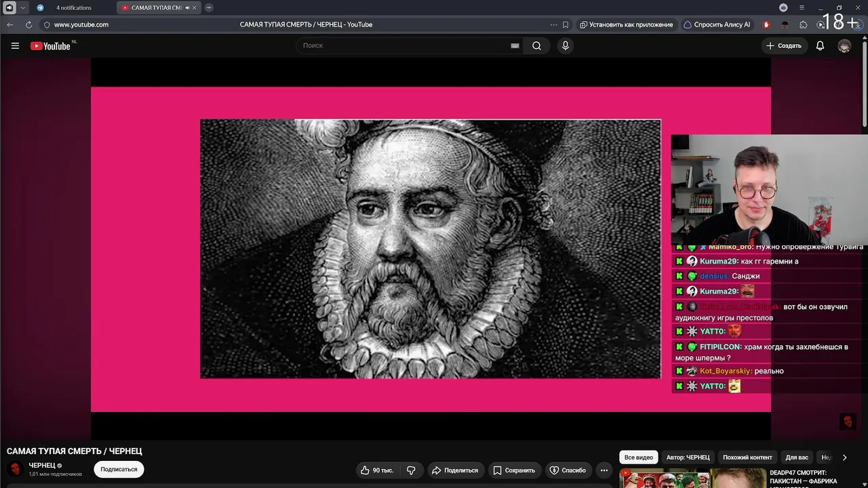This screenshot has height=488, width=868.
Task: Dislike the video
Action: 411,470
